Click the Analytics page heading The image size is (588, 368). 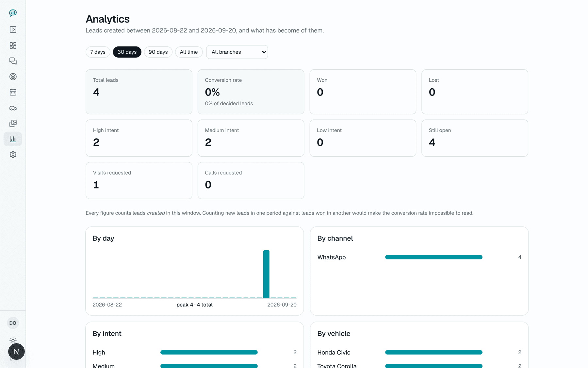click(107, 19)
